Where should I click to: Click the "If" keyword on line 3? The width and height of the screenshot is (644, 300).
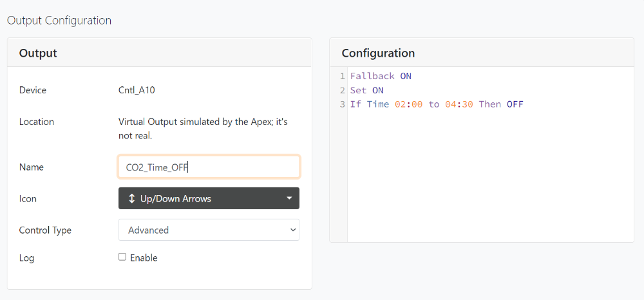(x=355, y=104)
